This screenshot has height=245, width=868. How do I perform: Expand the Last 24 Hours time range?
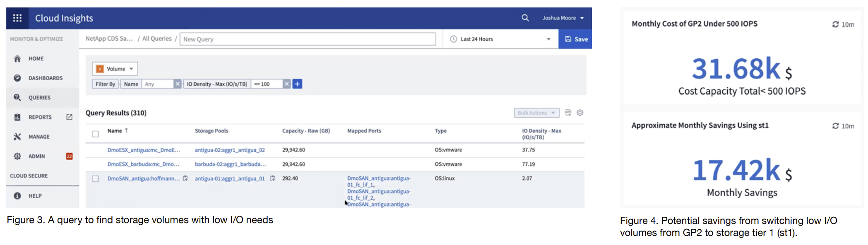pyautogui.click(x=500, y=39)
